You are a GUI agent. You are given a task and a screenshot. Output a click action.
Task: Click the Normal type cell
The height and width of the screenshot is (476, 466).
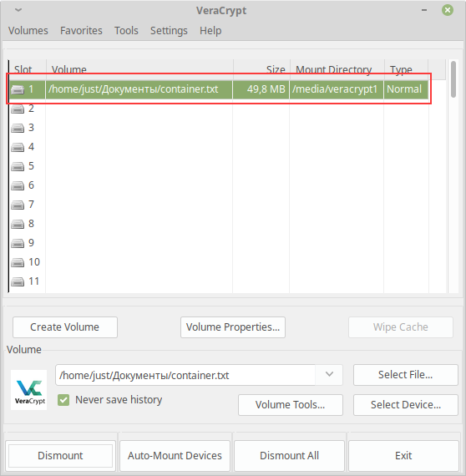click(406, 89)
